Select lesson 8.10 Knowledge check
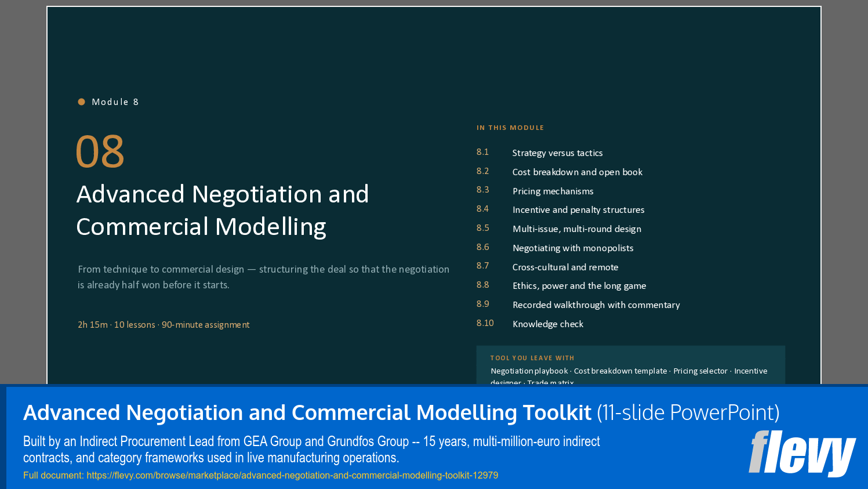 point(530,324)
